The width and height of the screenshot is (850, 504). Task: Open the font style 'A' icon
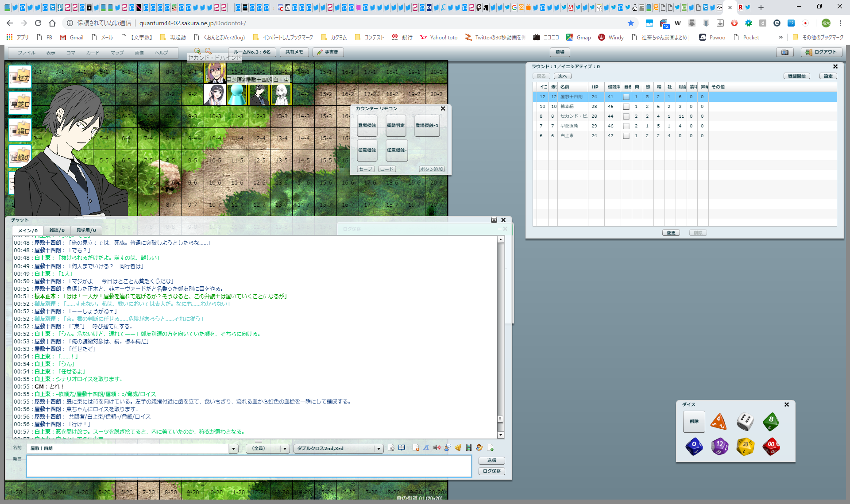426,448
